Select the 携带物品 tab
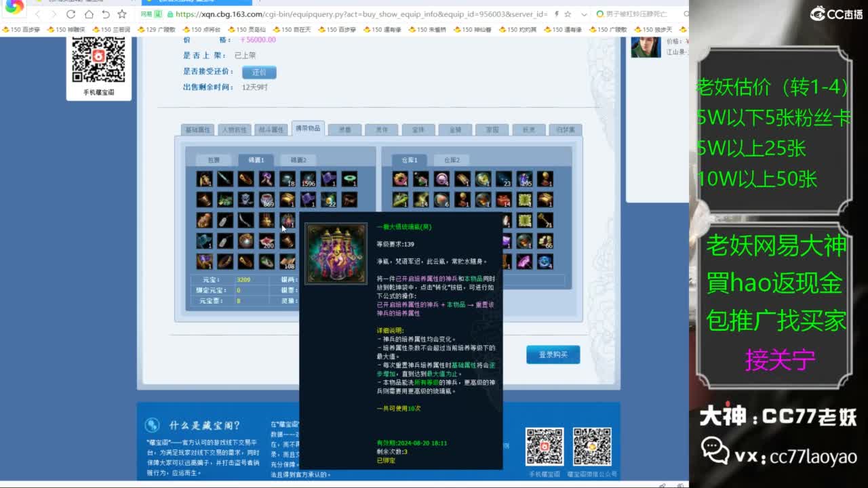The image size is (868, 488). 308,128
